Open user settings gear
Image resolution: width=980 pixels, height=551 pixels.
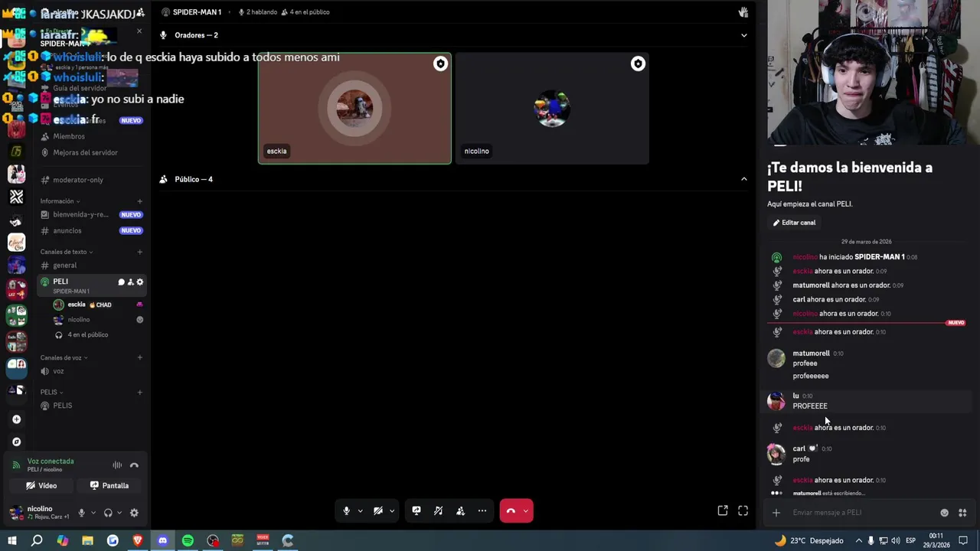pos(134,513)
